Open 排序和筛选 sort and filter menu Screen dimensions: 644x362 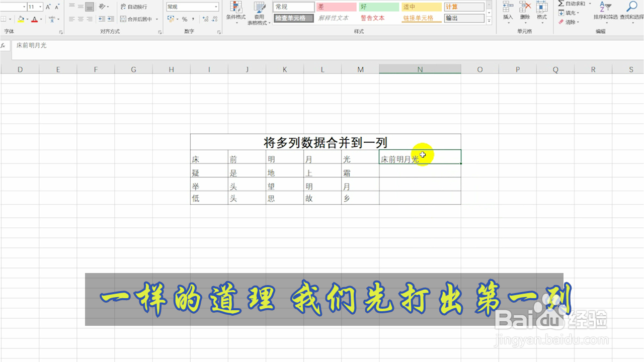(x=605, y=12)
